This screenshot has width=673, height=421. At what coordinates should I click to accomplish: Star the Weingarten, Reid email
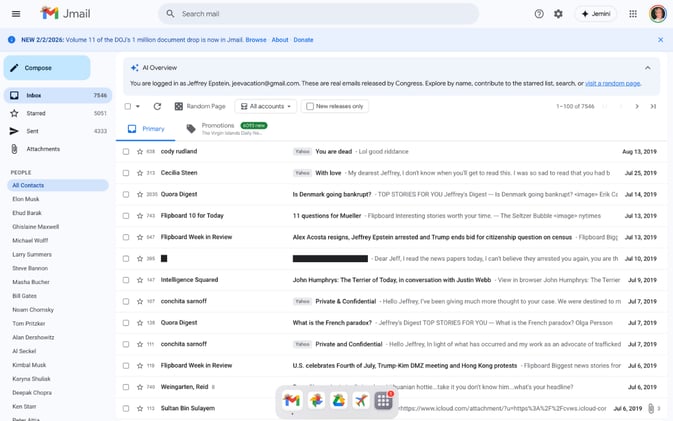pos(139,387)
